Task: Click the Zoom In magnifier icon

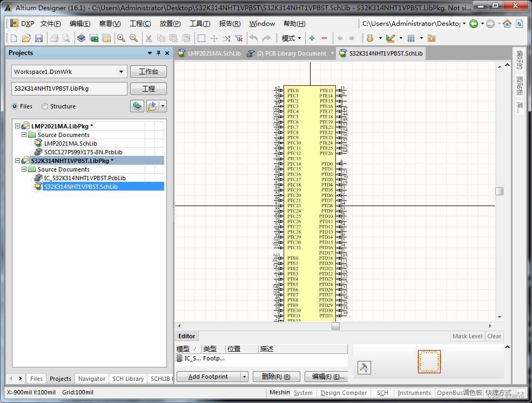Action: pos(121,38)
